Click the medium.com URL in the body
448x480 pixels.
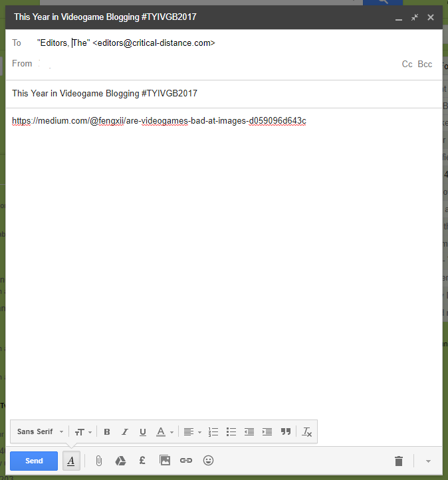159,121
